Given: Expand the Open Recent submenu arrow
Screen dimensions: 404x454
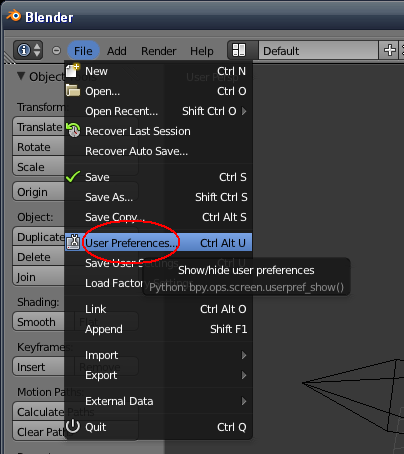Looking at the screenshot, I should 244,111.
